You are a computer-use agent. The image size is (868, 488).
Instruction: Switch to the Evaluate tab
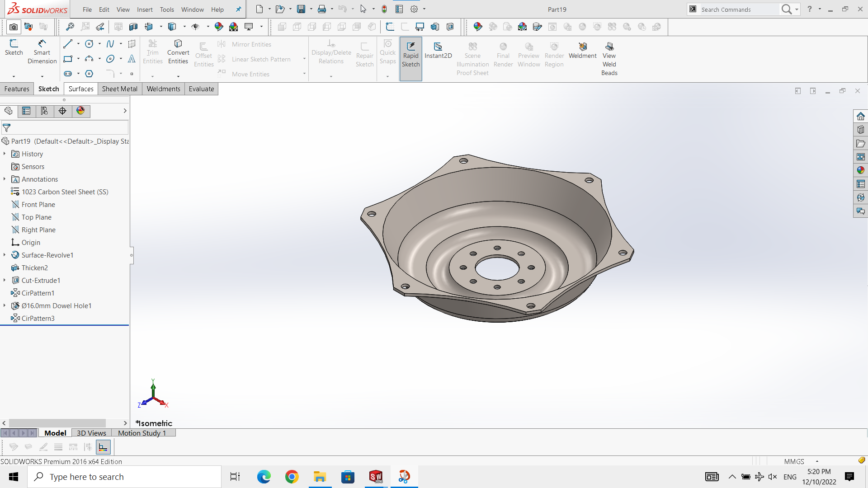point(202,89)
